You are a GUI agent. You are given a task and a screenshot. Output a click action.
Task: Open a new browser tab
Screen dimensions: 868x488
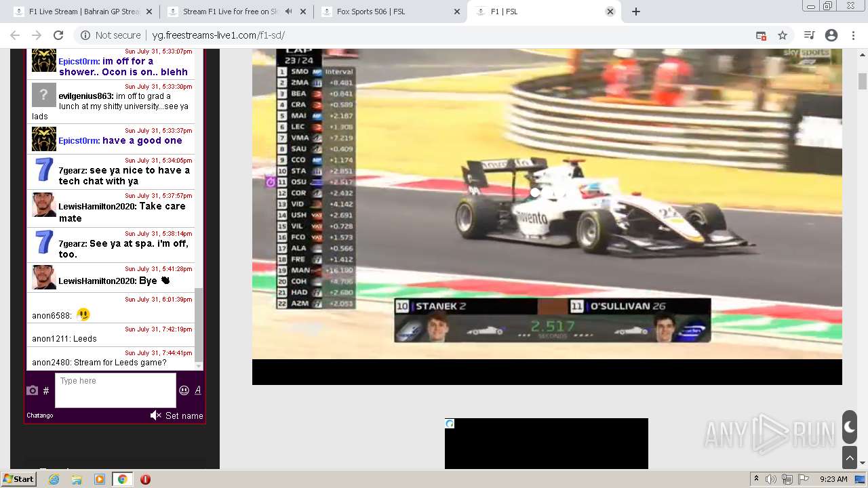coord(636,12)
